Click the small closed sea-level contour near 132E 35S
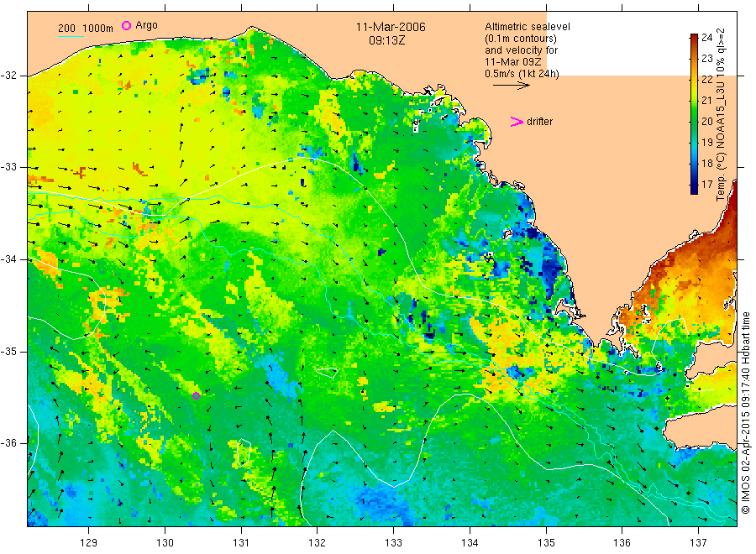The image size is (756, 554). coord(327,372)
